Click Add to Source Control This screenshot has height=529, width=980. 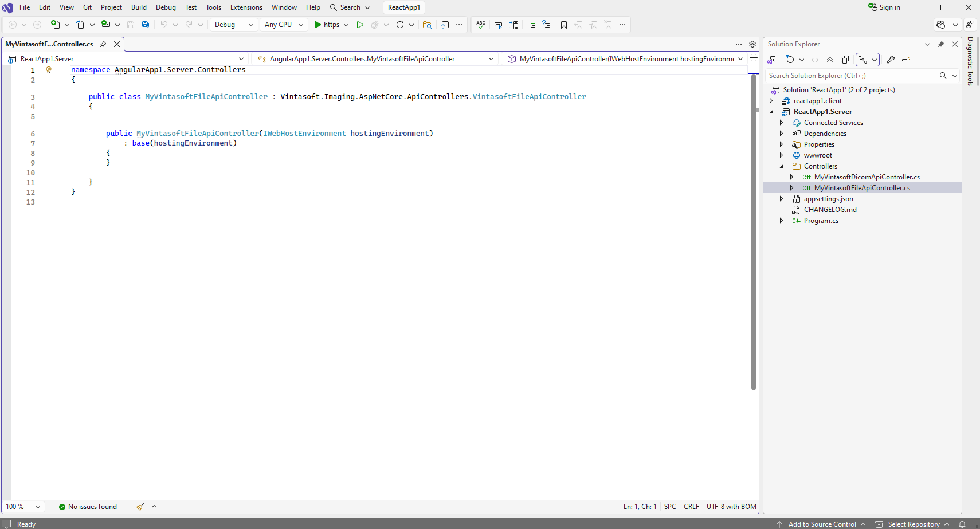[822, 524]
